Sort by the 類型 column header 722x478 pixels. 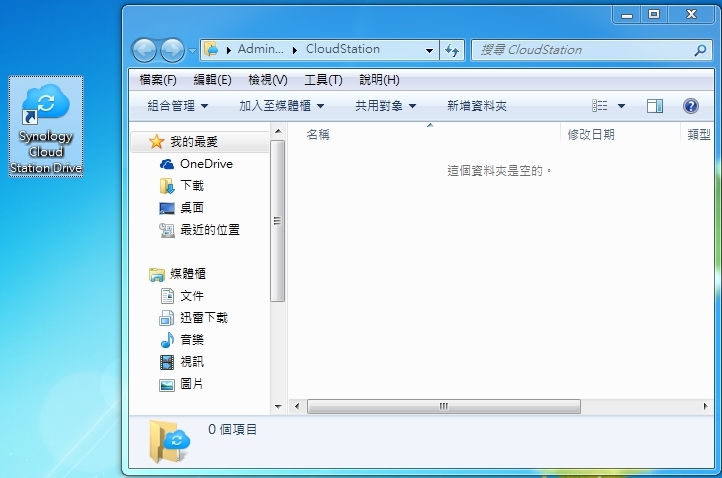tap(697, 134)
